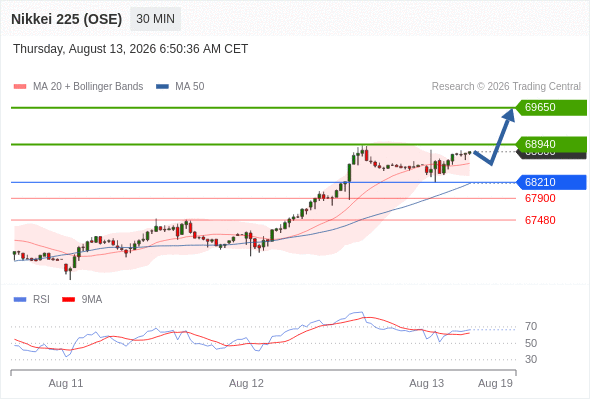Select the blue 68210 pivot tag
Image resolution: width=590 pixels, height=400 pixels.
[551, 182]
